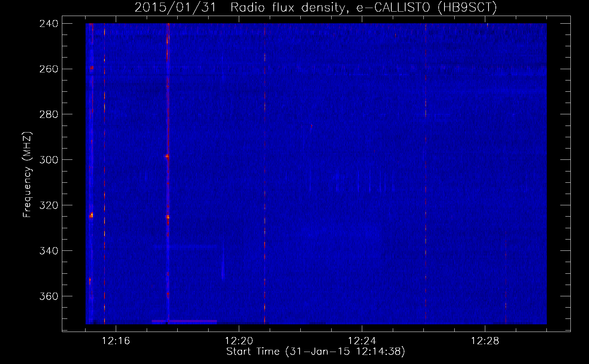This screenshot has height=364, width=589.
Task: Click the 12:16 time tick label
Action: click(116, 341)
